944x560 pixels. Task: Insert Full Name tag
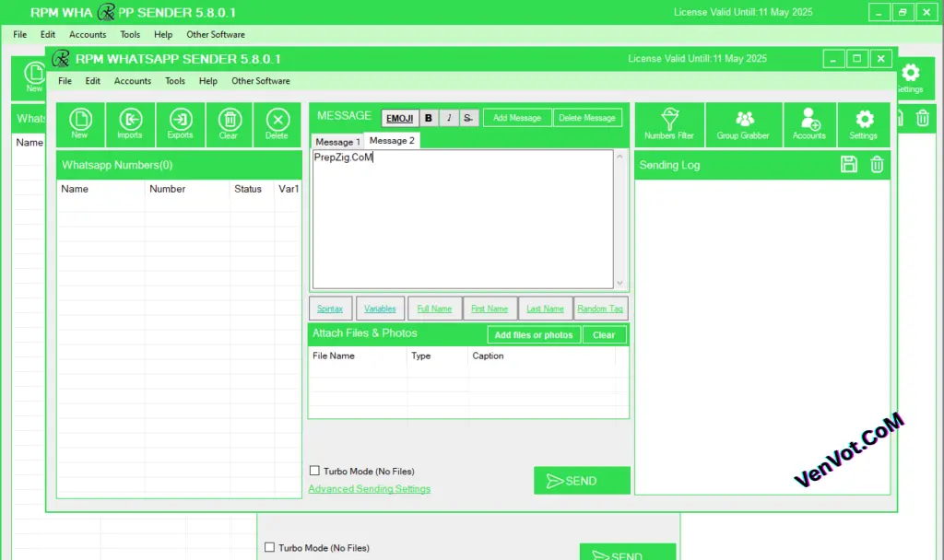coord(434,309)
